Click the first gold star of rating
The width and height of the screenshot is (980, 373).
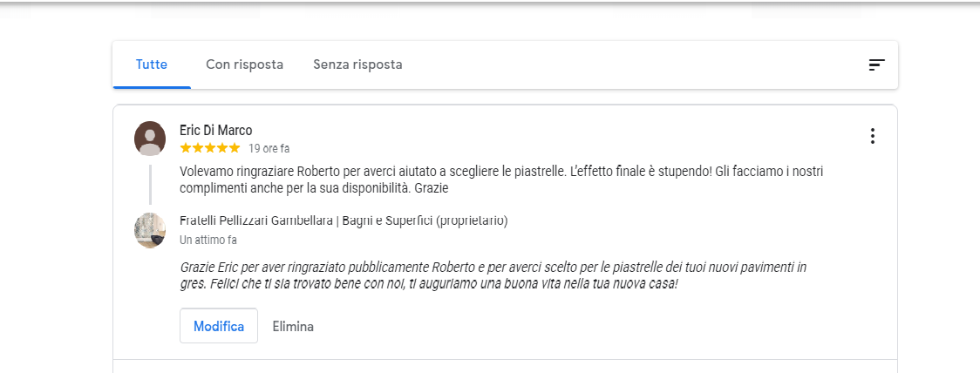[186, 149]
